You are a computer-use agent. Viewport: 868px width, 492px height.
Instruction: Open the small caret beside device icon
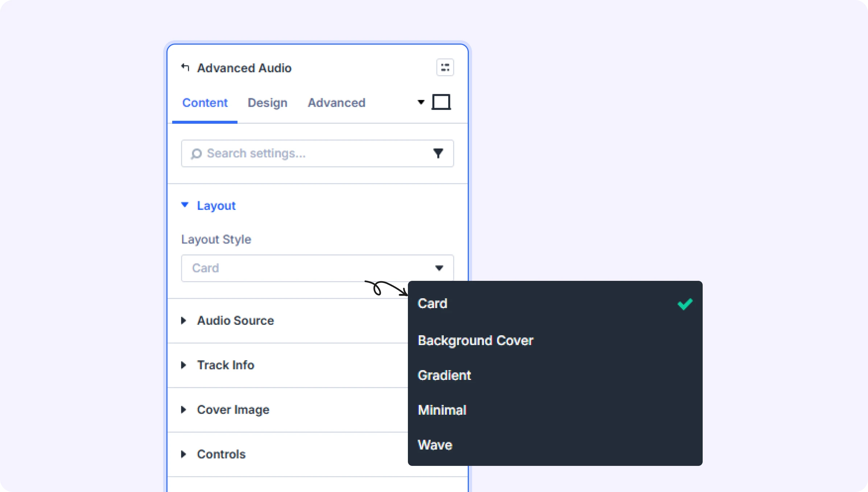click(421, 102)
